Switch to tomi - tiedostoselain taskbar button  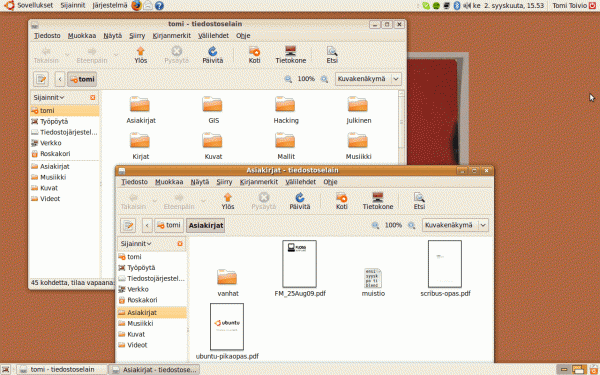click(x=62, y=369)
